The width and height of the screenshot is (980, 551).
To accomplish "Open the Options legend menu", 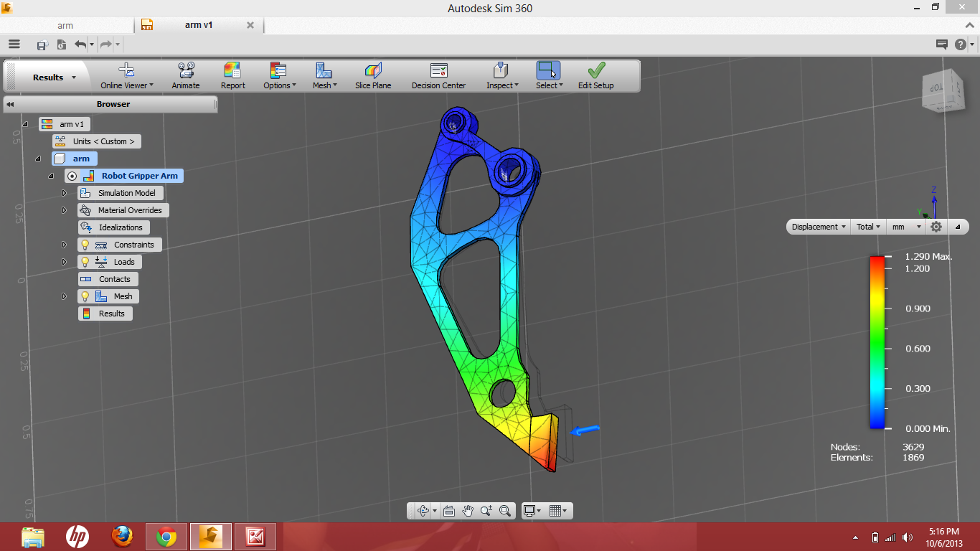I will 279,76.
